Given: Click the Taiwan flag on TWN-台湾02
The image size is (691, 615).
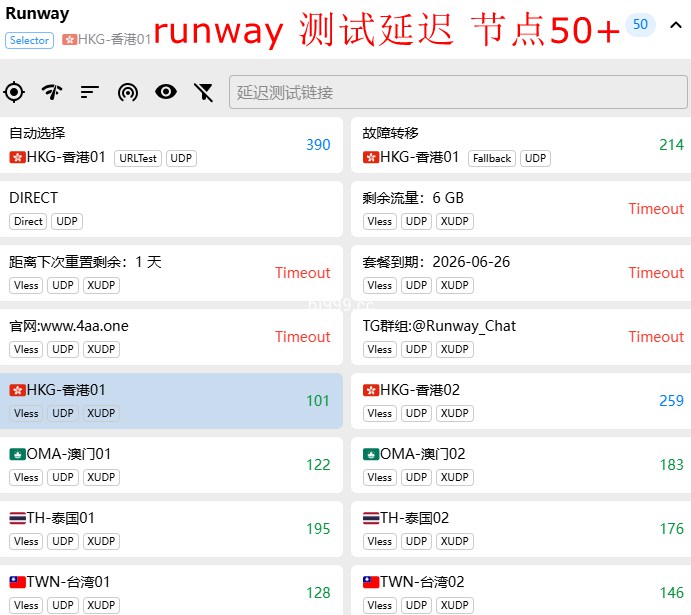Looking at the screenshot, I should (371, 582).
